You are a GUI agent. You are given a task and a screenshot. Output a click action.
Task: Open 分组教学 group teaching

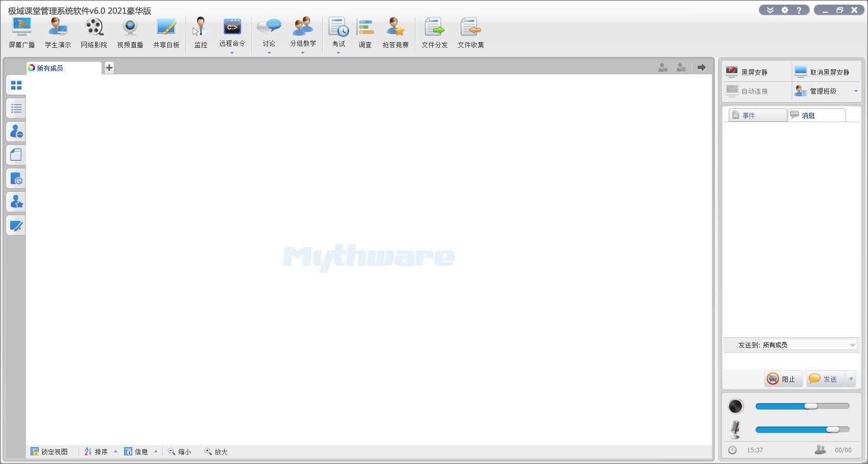pos(303,32)
